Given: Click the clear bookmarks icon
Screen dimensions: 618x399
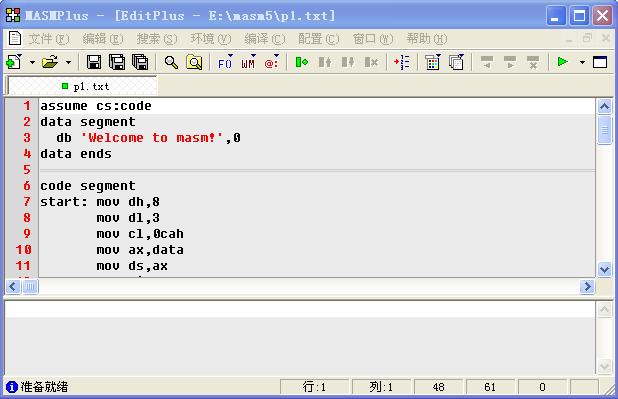Looking at the screenshot, I should point(371,62).
